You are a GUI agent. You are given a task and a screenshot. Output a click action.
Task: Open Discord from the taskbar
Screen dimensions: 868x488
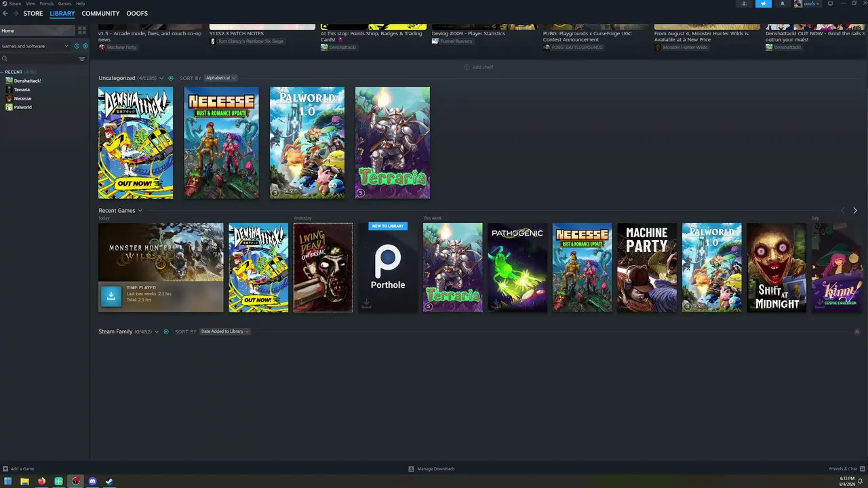coord(92,481)
